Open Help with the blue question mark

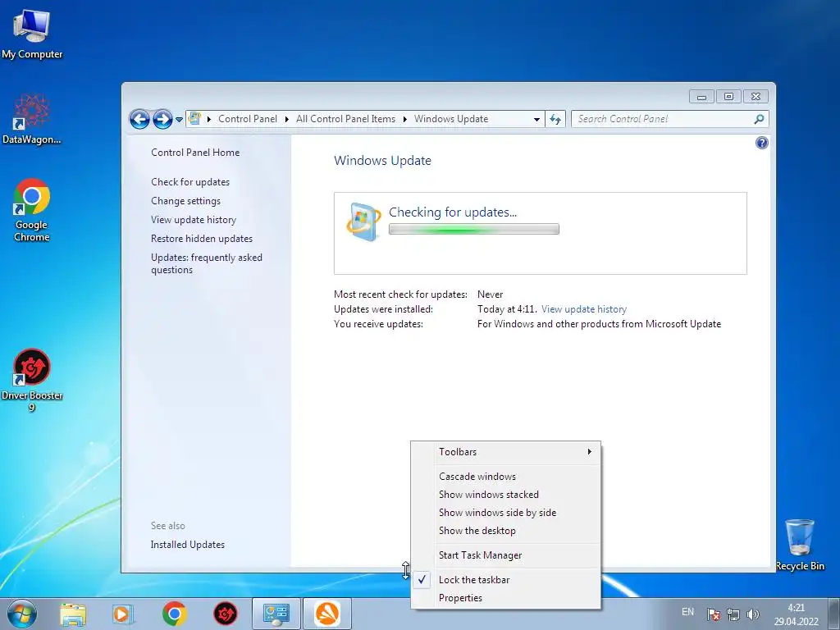pyautogui.click(x=761, y=143)
